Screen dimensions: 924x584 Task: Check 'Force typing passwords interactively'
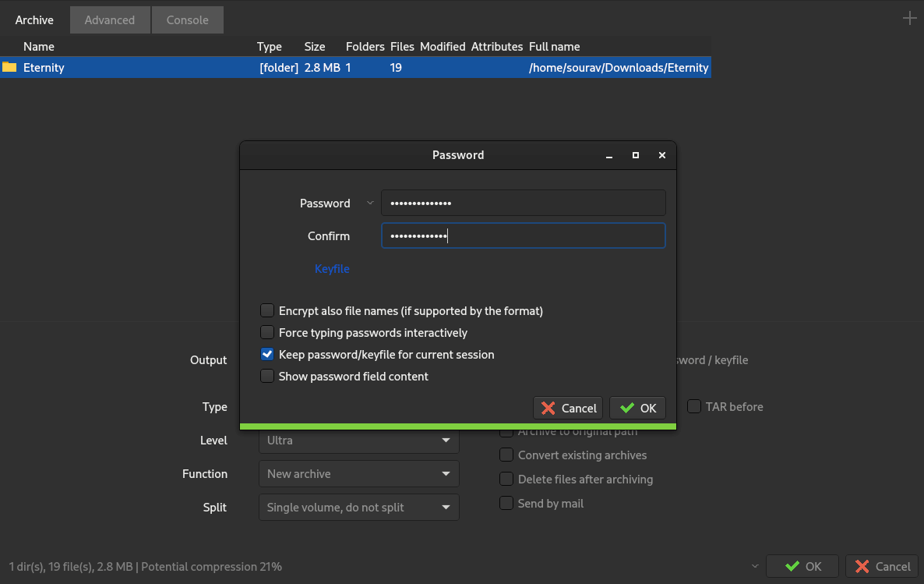(x=267, y=332)
